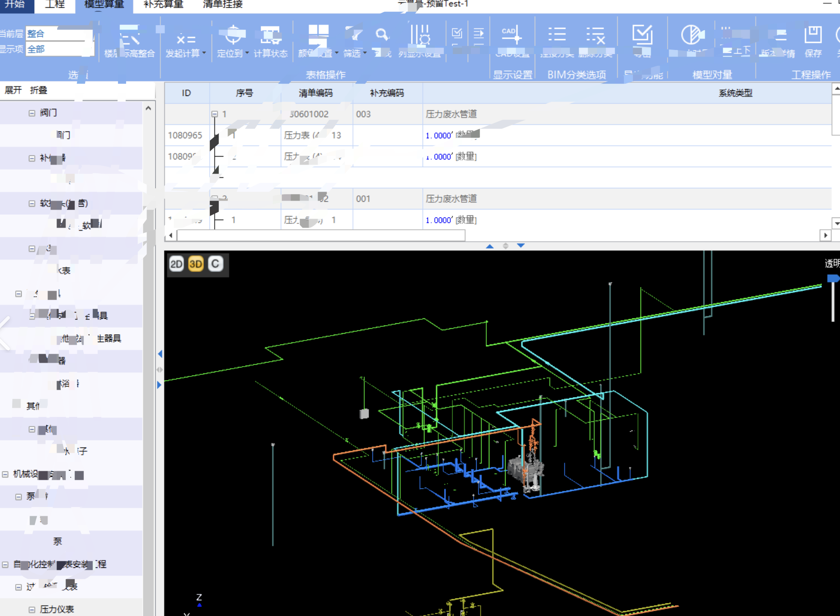Screen dimensions: 840x616
Task: Click the ID column header
Action: pyautogui.click(x=186, y=93)
